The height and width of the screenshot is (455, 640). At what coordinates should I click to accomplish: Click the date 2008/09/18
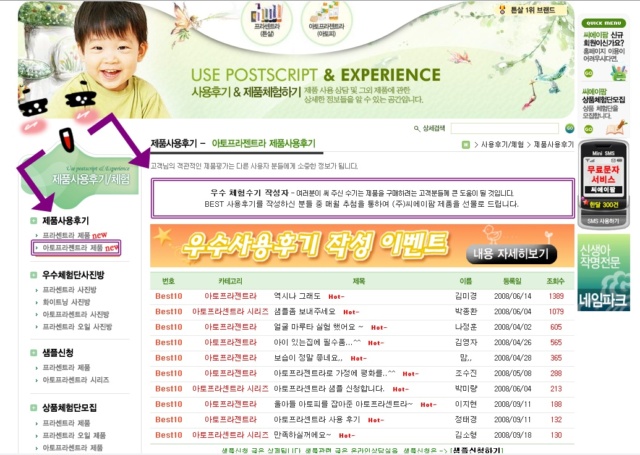(512, 435)
